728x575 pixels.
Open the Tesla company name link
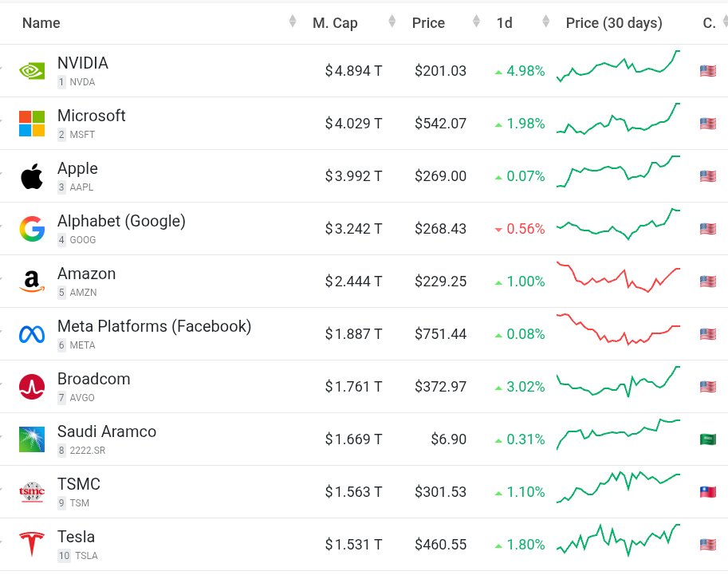point(76,537)
